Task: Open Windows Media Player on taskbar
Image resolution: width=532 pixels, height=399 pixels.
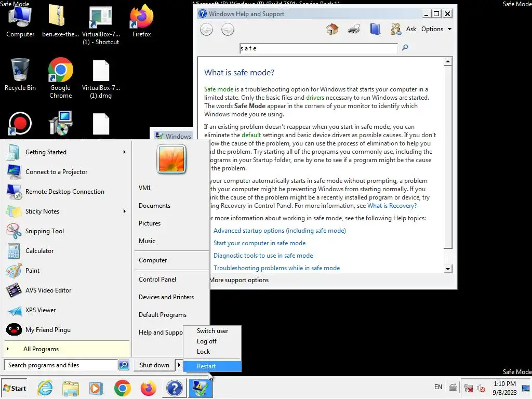Action: click(96, 388)
